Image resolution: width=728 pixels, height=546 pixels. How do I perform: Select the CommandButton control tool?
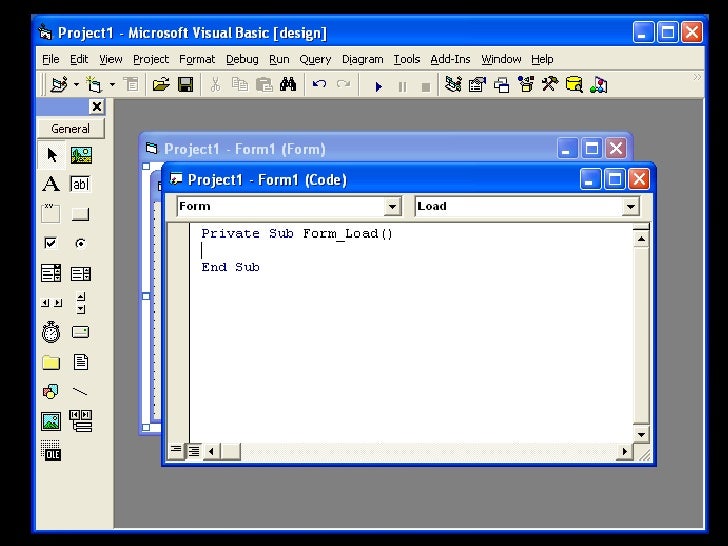pos(81,214)
